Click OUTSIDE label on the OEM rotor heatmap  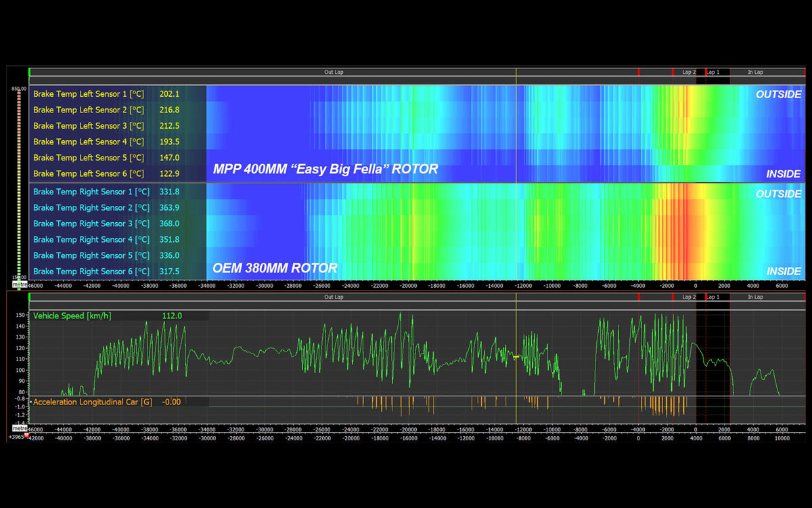tap(778, 194)
